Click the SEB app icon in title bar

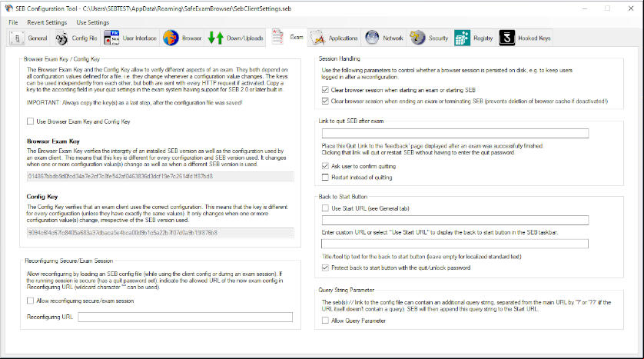click(8, 8)
